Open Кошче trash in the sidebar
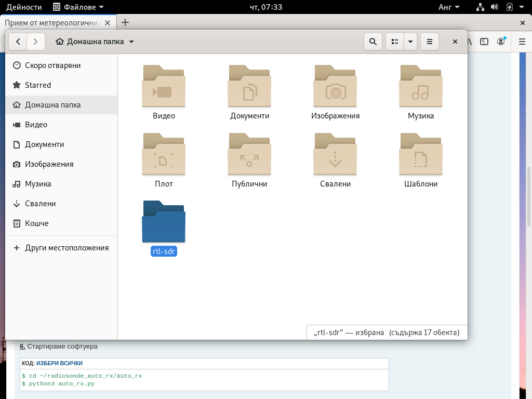 61,223
